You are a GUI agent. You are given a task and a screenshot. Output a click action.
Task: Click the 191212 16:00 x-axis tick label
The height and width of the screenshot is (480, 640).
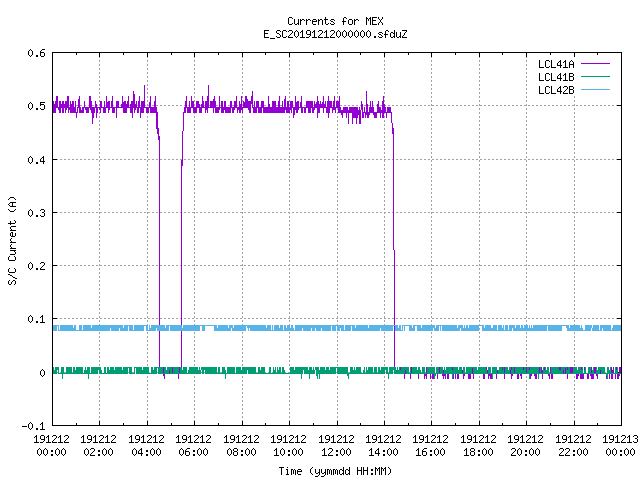[431, 446]
